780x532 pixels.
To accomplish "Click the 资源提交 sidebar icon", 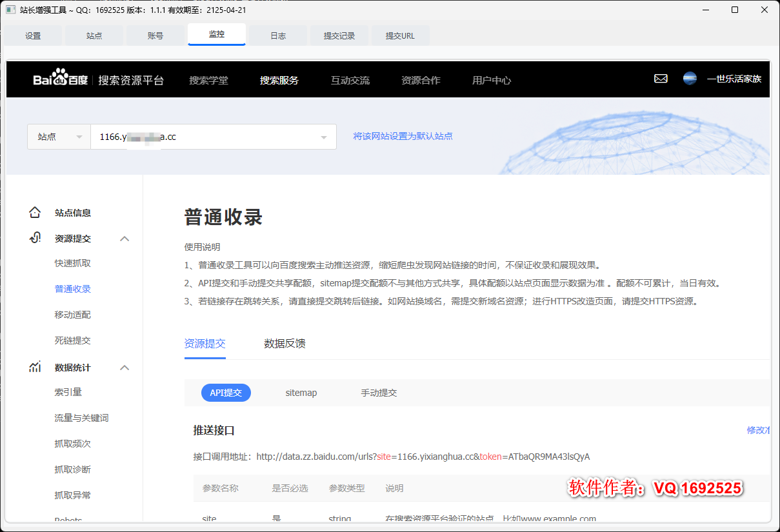I will (35, 238).
